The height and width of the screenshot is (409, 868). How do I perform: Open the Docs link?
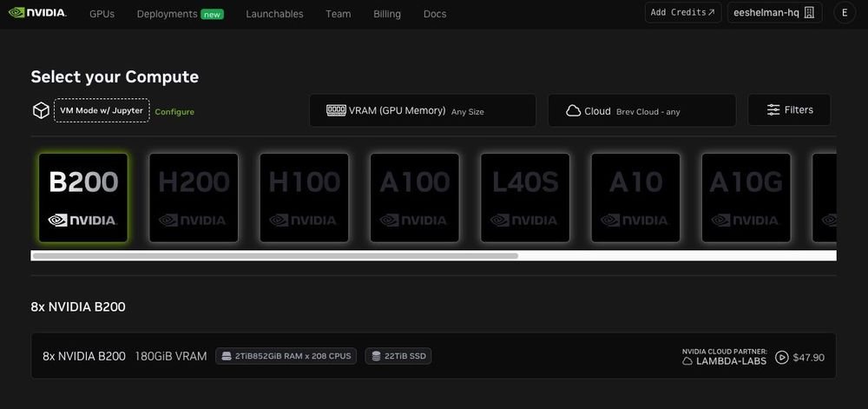(x=435, y=14)
